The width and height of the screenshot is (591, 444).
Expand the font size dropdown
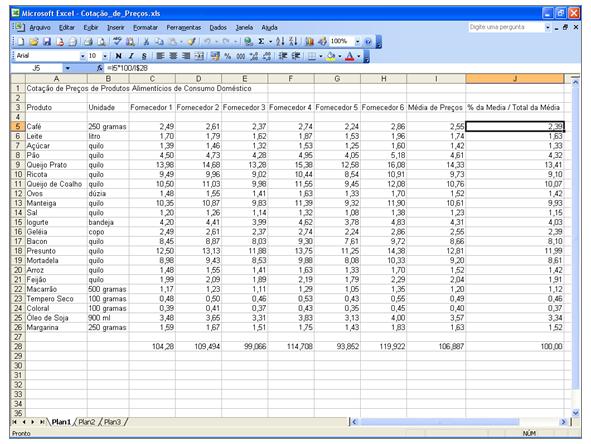pyautogui.click(x=105, y=56)
